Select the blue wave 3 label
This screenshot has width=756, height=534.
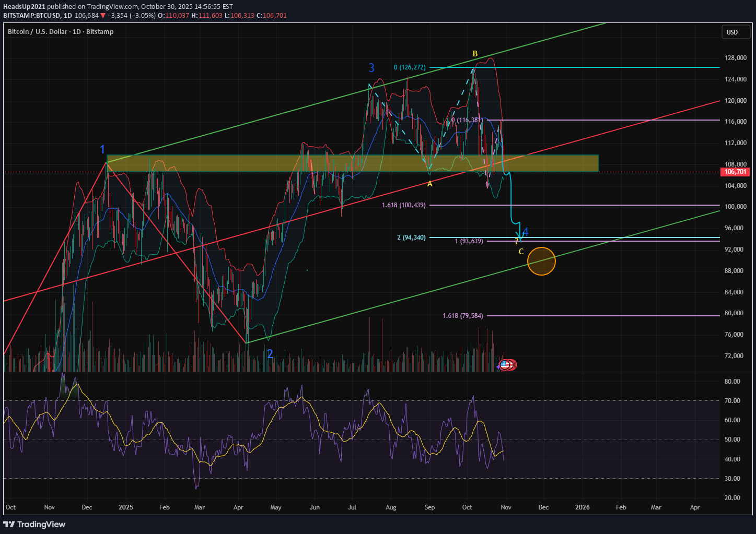[371, 68]
